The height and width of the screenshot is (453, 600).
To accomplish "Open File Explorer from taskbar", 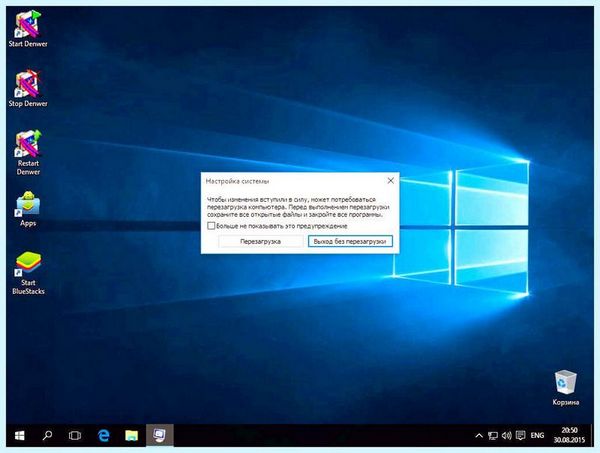I will tap(131, 435).
